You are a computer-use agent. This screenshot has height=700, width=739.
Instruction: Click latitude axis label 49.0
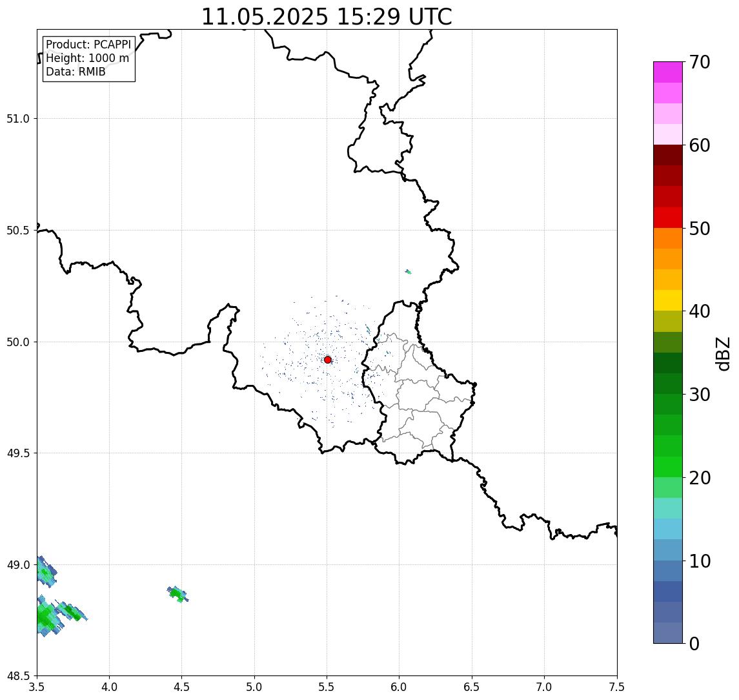point(18,564)
